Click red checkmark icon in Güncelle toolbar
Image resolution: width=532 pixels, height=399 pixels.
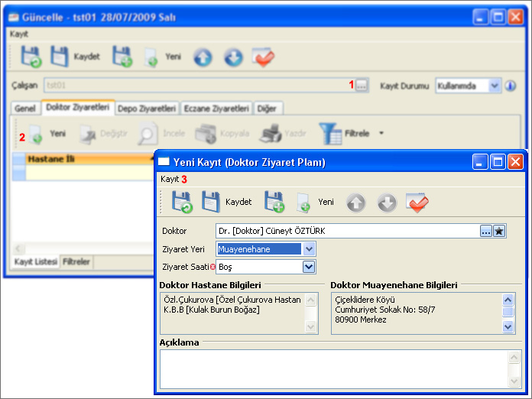pos(263,57)
